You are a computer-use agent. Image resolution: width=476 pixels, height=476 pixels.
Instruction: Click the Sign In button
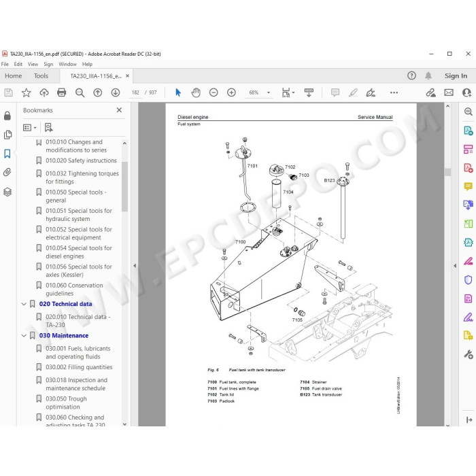pyautogui.click(x=456, y=76)
